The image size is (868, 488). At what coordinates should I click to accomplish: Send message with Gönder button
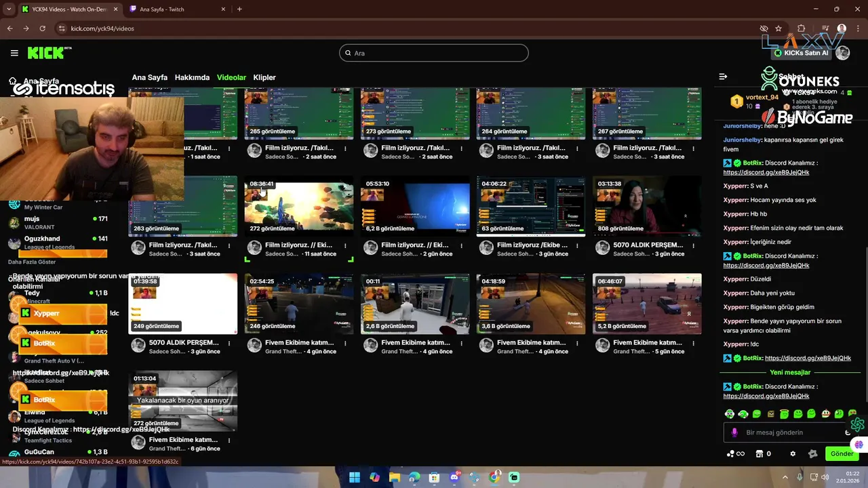point(842,453)
